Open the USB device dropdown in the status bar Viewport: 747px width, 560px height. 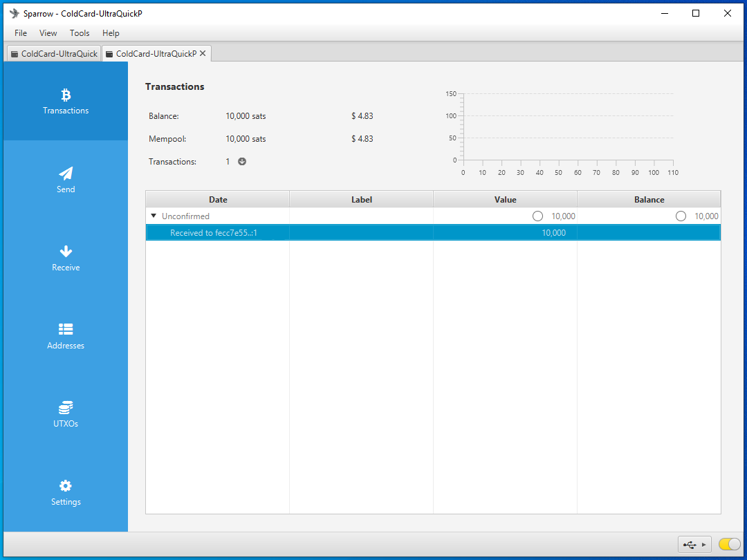pyautogui.click(x=694, y=544)
